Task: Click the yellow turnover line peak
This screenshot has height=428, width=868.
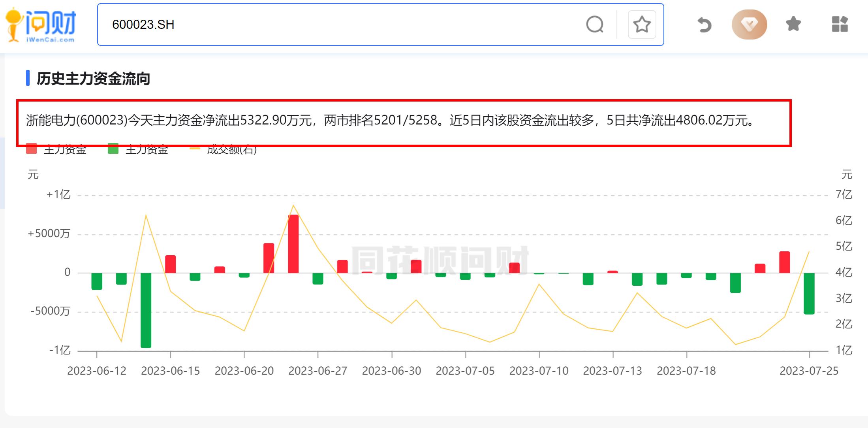Action: click(293, 206)
